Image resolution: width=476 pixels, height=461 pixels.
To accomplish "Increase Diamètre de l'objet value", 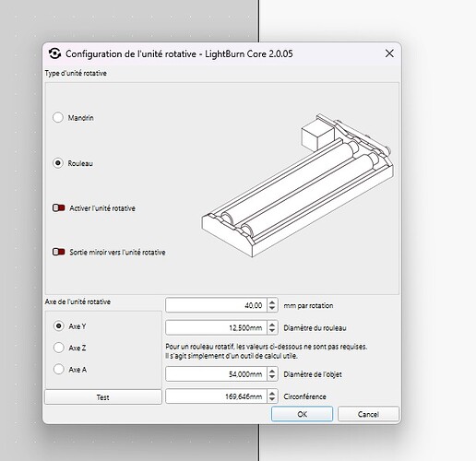I will click(x=272, y=371).
